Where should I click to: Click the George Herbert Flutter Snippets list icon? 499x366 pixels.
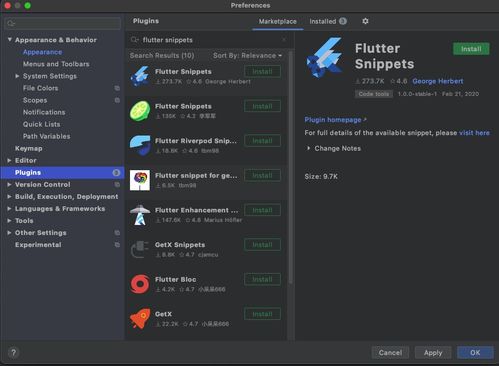(140, 76)
